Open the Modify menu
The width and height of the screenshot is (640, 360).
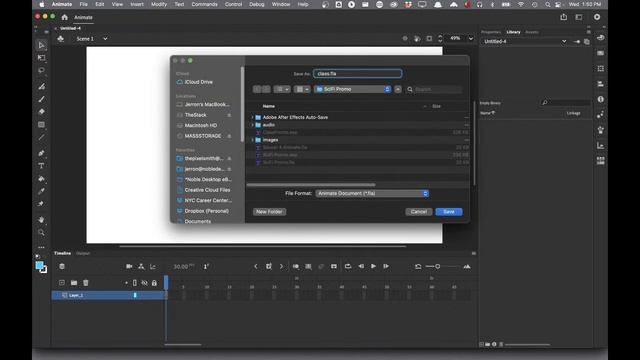pyautogui.click(x=159, y=4)
